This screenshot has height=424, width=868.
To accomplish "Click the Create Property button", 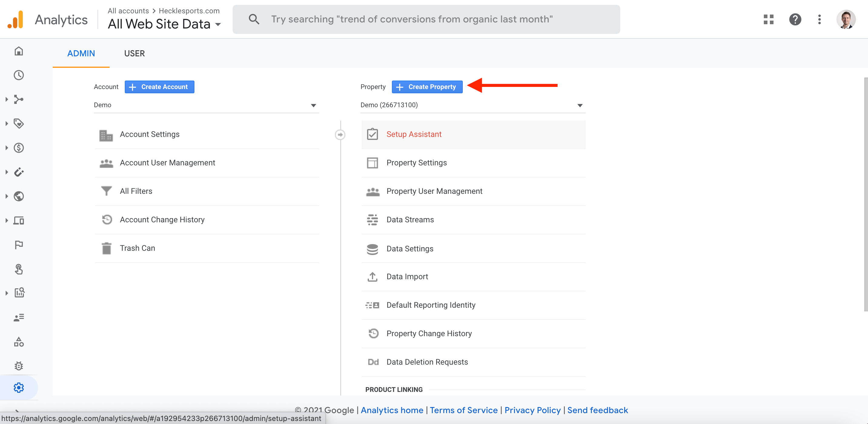I will coord(427,87).
